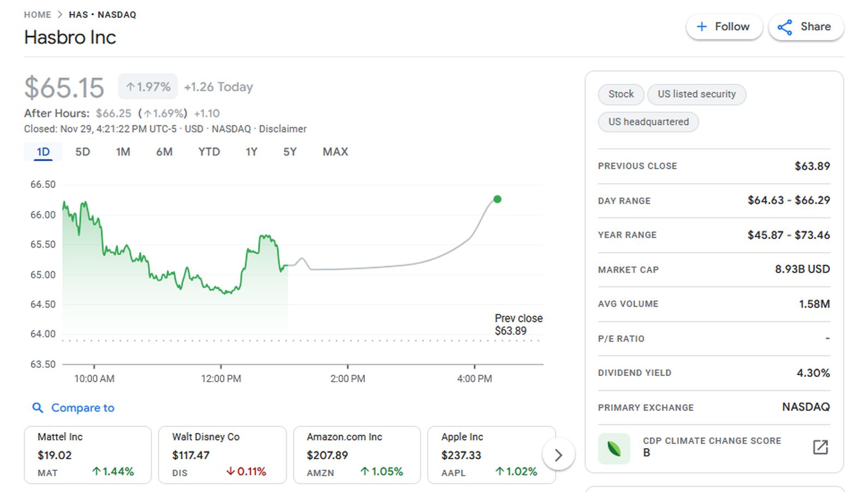Show the MAX chart range
The width and height of the screenshot is (868, 492).
(335, 152)
